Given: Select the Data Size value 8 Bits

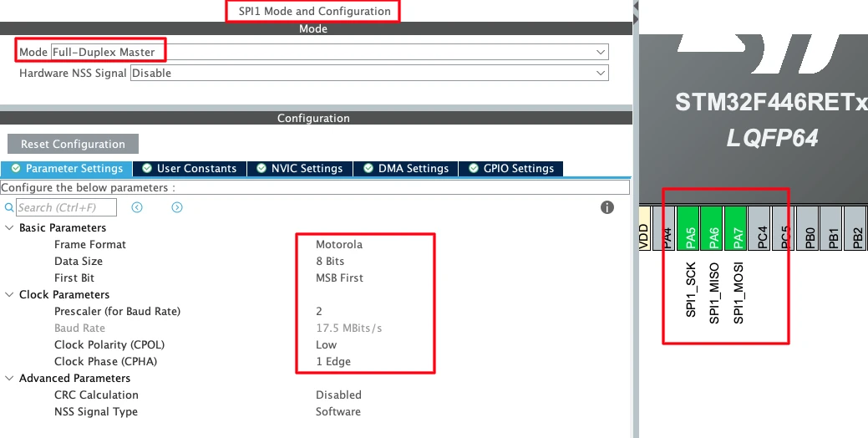Looking at the screenshot, I should tap(330, 261).
